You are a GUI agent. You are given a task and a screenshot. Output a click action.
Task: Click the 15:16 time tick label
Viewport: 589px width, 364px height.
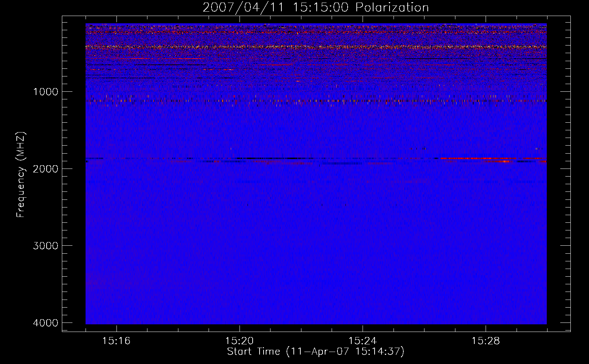(x=116, y=341)
